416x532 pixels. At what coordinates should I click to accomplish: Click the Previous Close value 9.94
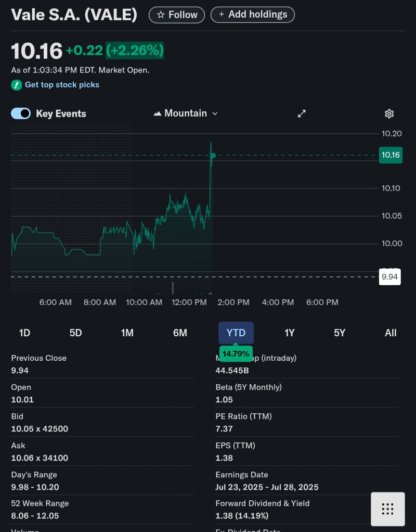pyautogui.click(x=20, y=371)
